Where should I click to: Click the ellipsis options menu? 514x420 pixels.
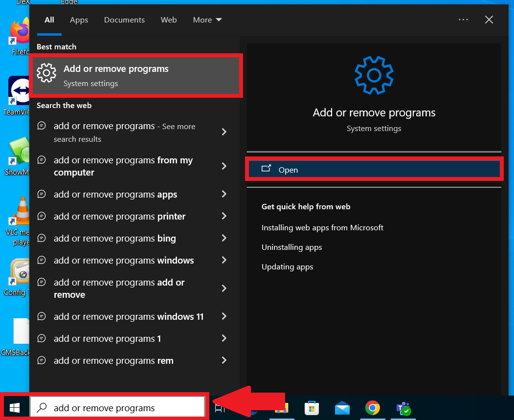click(x=463, y=20)
